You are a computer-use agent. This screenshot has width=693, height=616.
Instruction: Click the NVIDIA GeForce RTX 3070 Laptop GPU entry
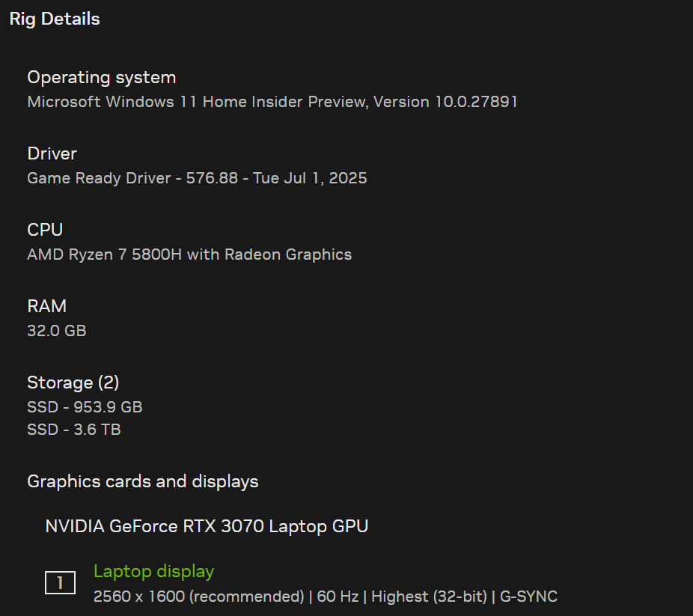(207, 526)
